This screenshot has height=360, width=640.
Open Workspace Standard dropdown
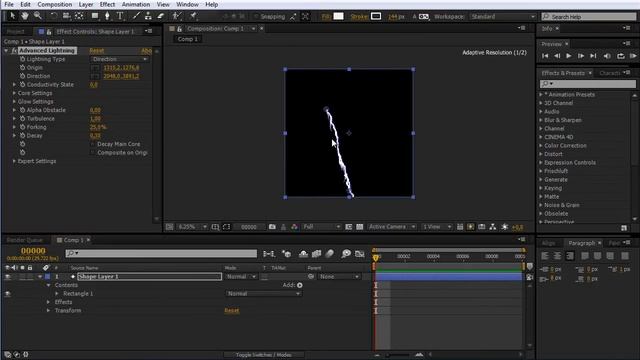point(503,17)
